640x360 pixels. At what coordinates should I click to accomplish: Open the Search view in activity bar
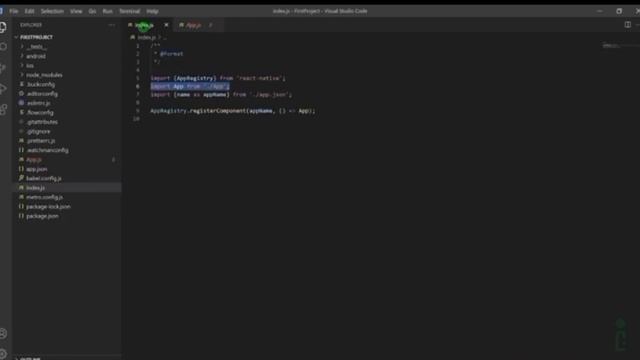click(x=4, y=47)
